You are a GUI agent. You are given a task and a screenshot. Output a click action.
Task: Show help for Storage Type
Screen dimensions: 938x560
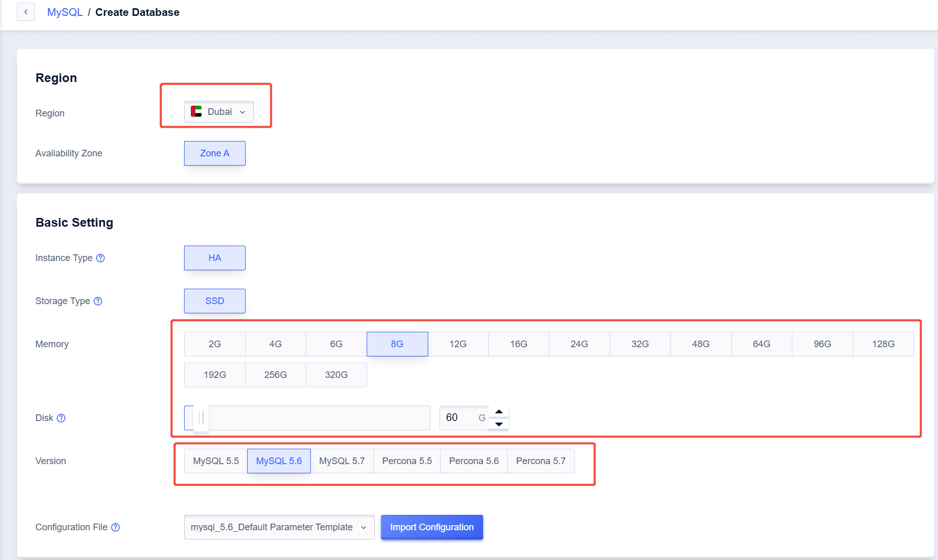point(98,301)
